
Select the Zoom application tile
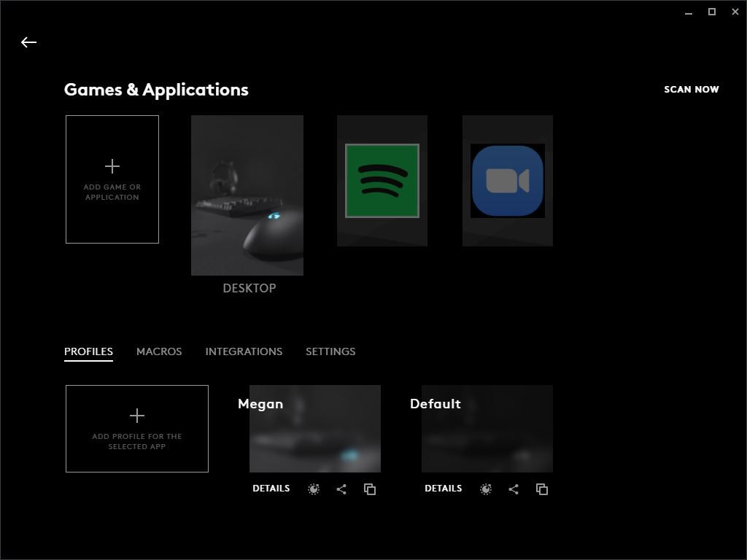click(x=508, y=181)
